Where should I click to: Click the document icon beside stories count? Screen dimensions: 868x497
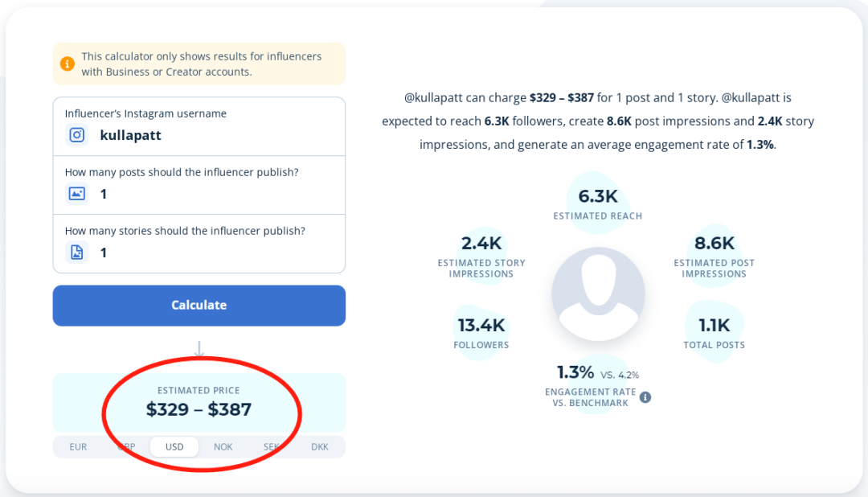[77, 253]
